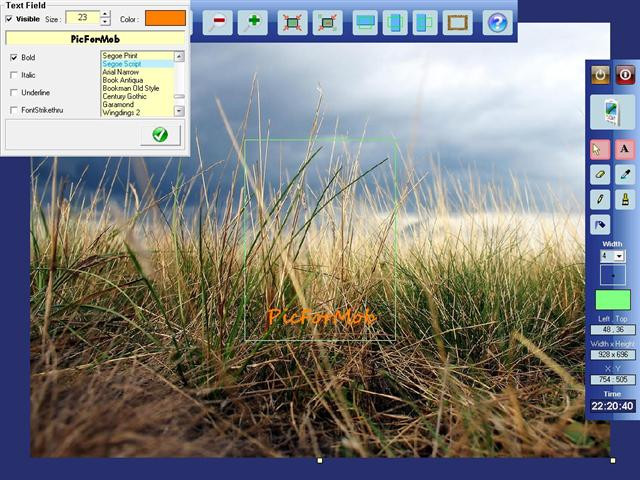
Task: Open the picture frame tool
Action: click(458, 22)
